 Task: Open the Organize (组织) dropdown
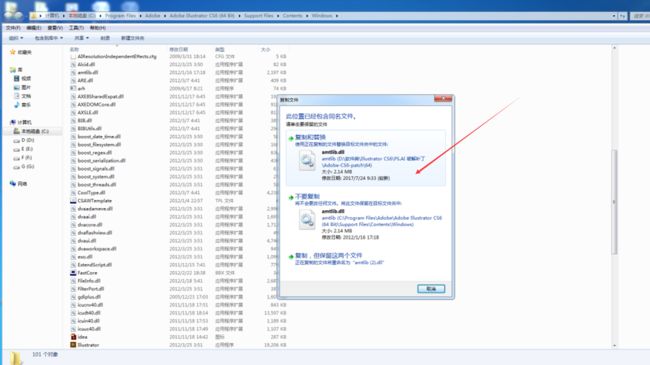[16, 38]
